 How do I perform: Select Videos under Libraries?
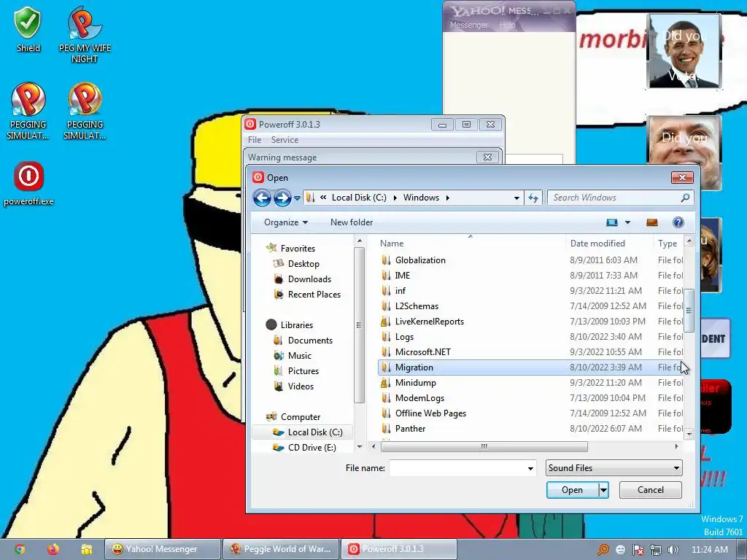pos(301,386)
